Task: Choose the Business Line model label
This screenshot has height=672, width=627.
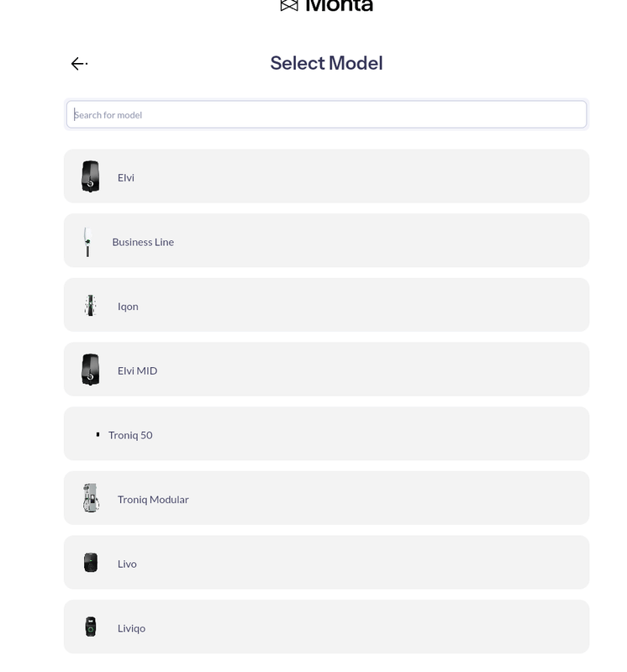Action: coord(143,242)
